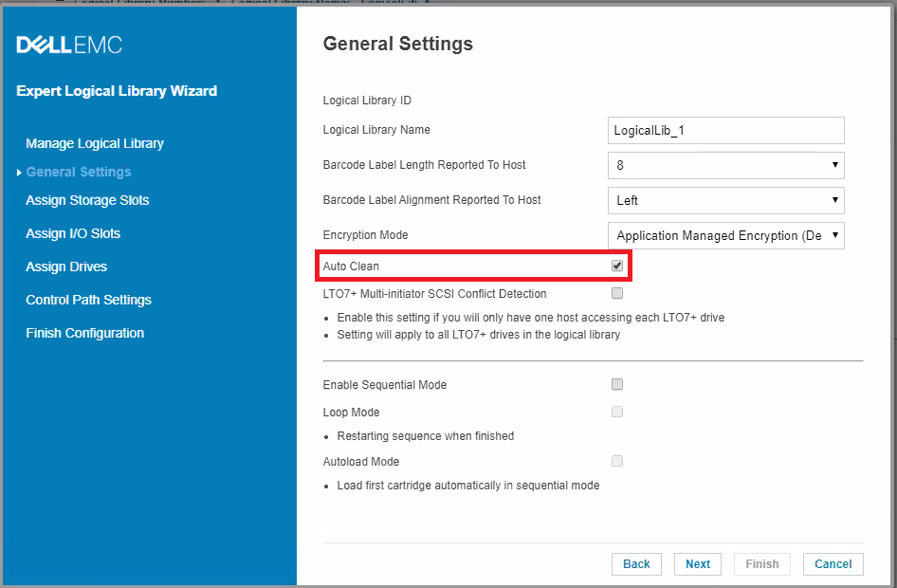
Task: Uncheck the Auto Clean checkbox
Action: coord(617,266)
